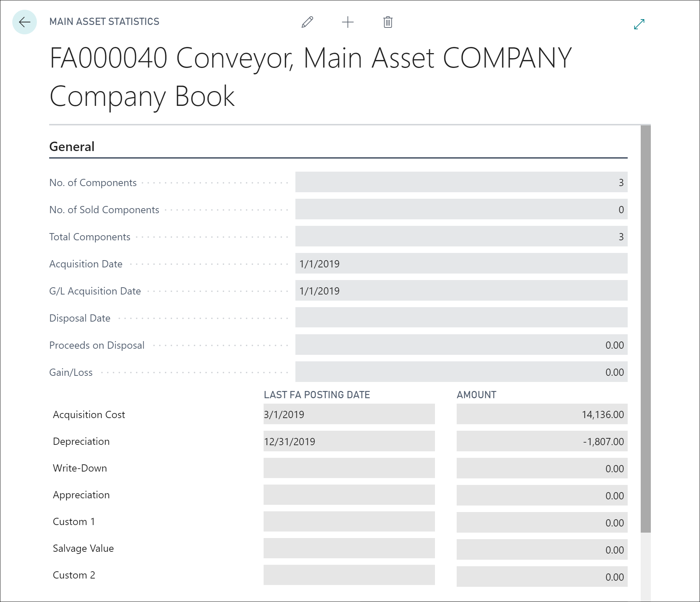
Task: Click the Appreciation posting date field
Action: click(x=349, y=495)
